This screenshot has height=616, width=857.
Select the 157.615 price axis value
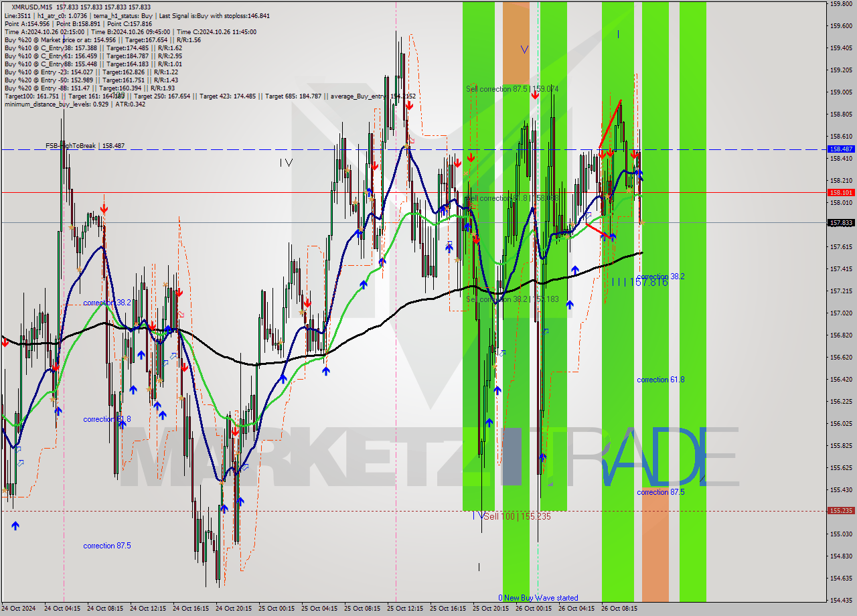pos(841,246)
